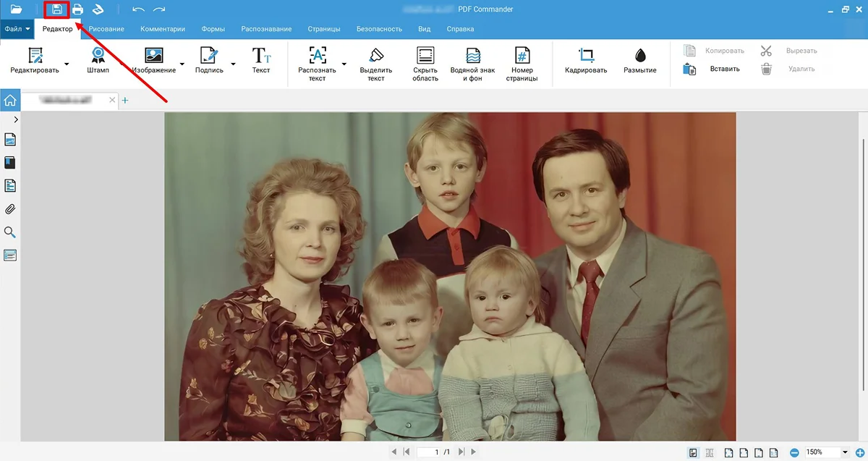Image resolution: width=868 pixels, height=461 pixels.
Task: Choose the Размытие blur tool
Action: [639, 60]
